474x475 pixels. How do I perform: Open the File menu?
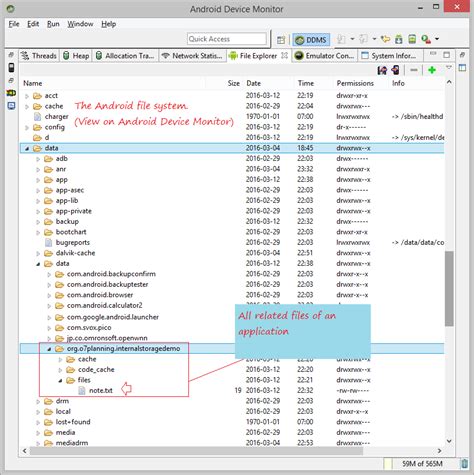[14, 24]
